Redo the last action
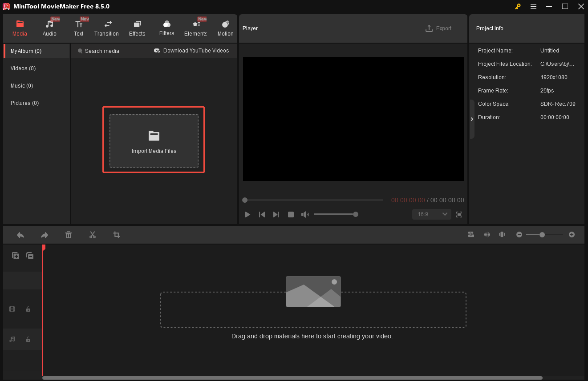 point(44,235)
